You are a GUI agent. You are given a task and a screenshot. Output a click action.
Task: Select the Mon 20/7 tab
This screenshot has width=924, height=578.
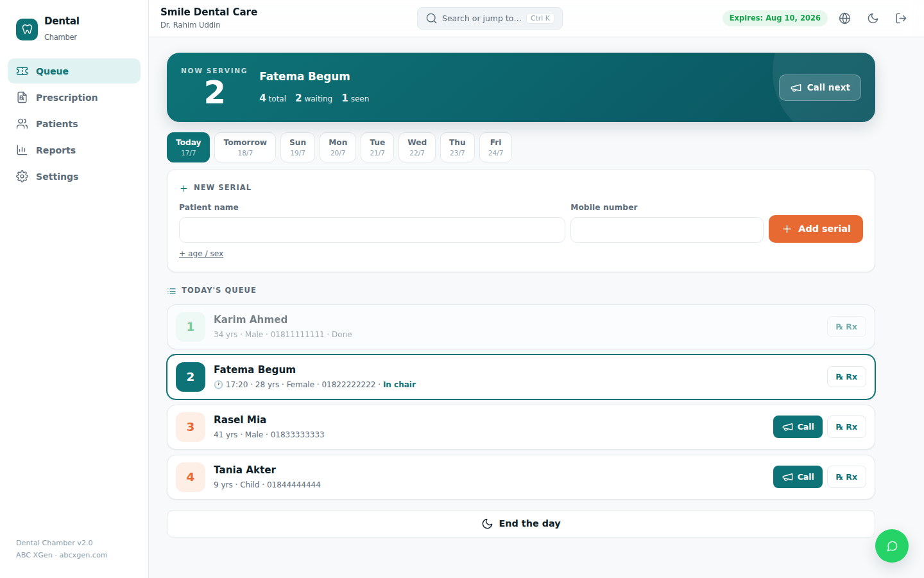click(338, 147)
